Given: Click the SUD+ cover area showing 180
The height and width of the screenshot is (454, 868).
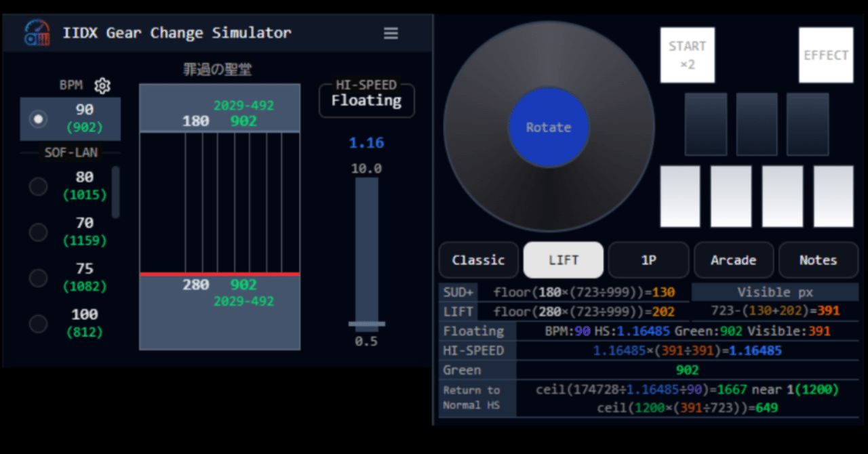Looking at the screenshot, I should pos(220,108).
